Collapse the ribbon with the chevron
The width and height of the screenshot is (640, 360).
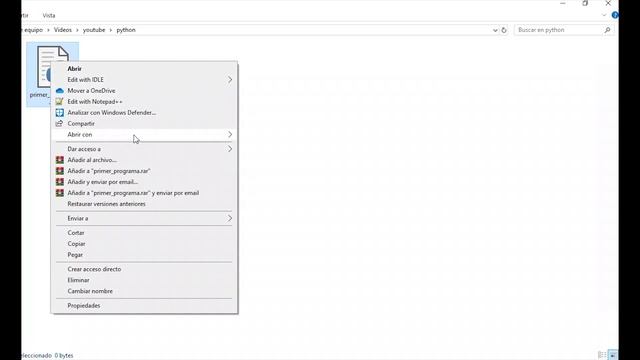(x=604, y=15)
